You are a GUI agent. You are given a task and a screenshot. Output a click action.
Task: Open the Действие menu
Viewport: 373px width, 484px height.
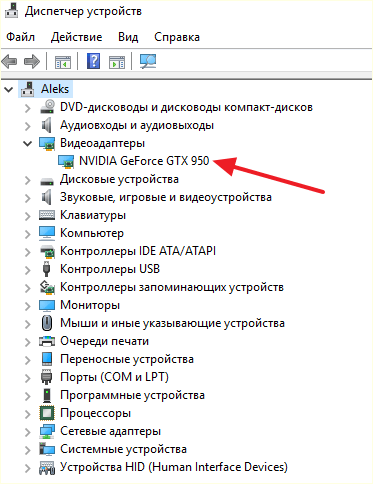76,37
